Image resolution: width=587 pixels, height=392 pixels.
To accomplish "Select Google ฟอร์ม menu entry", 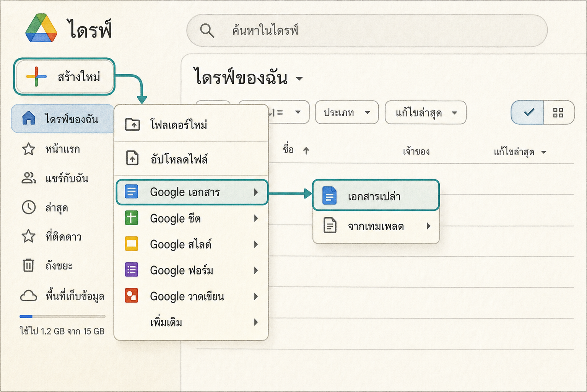I will [191, 270].
